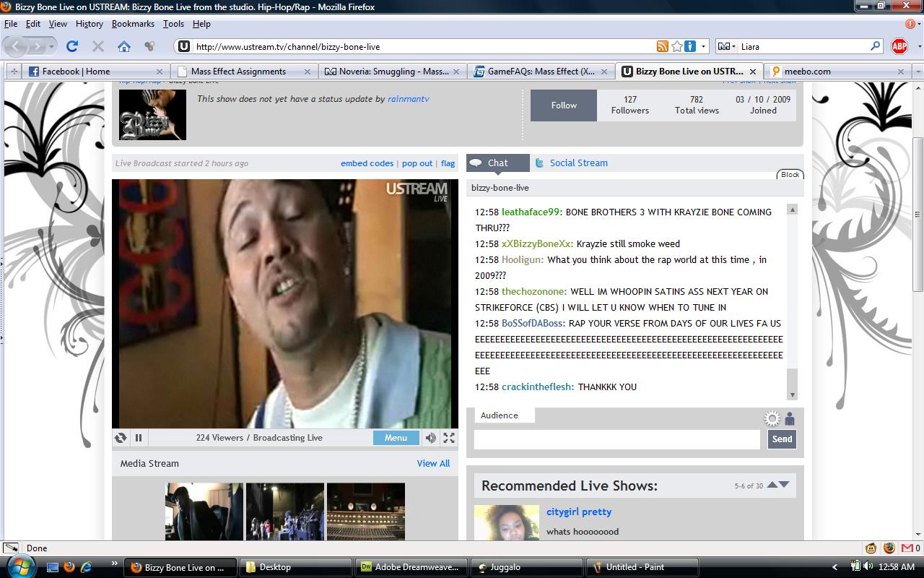Screen dimensions: 924x578
Task: Expand the search engine selector dropdown
Action: (x=728, y=46)
